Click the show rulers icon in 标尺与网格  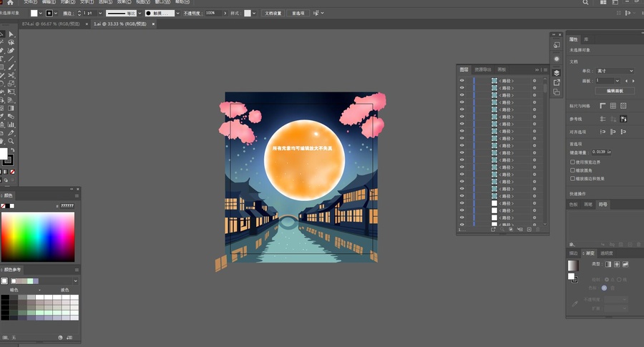(x=602, y=106)
